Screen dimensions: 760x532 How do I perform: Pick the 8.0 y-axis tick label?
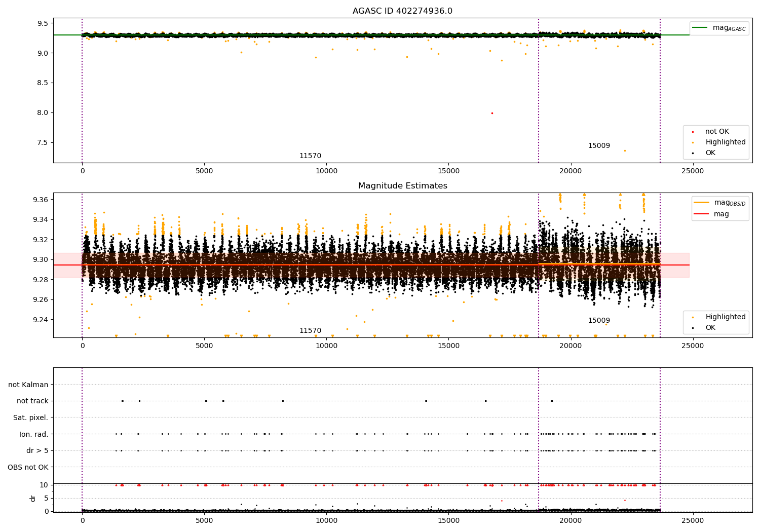point(43,112)
